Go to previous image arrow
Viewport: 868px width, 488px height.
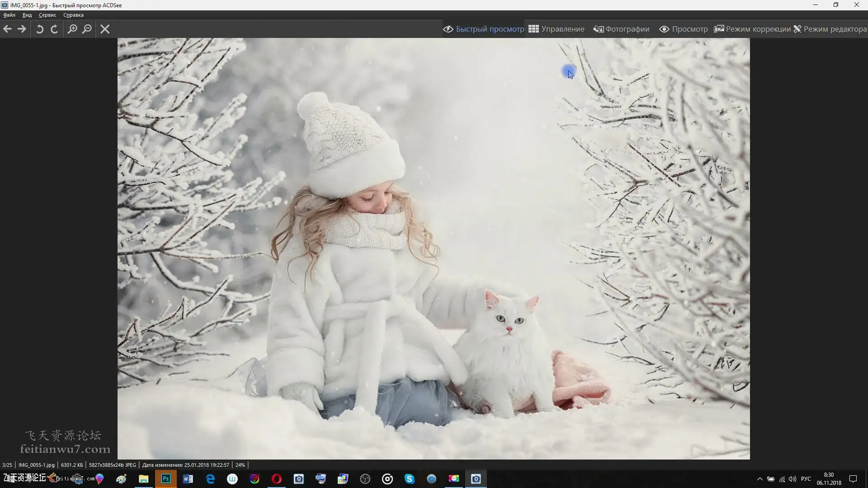[x=7, y=29]
